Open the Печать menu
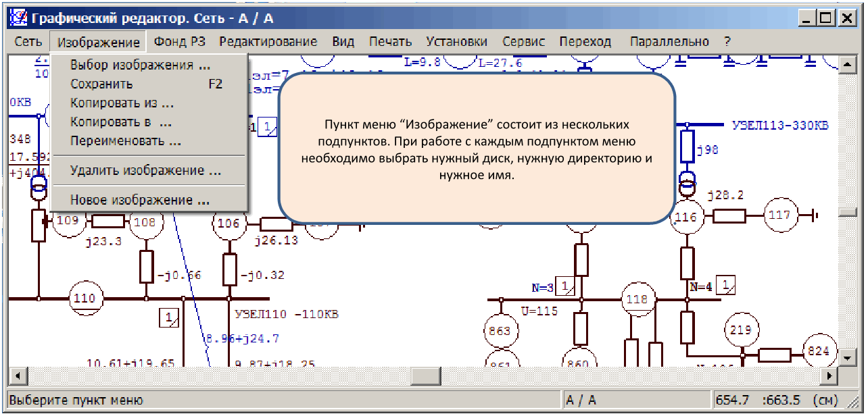Image resolution: width=868 pixels, height=414 pixels. coord(390,42)
